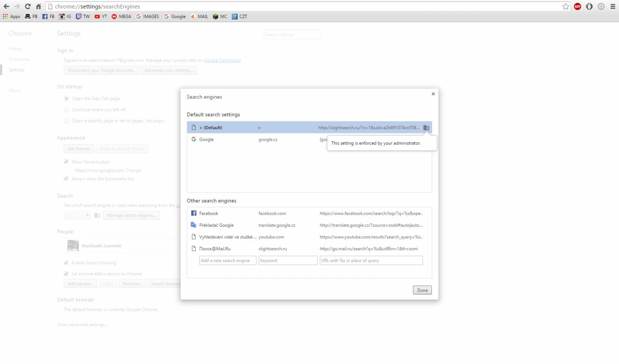Select the Google google.cz search engine row

click(x=309, y=139)
